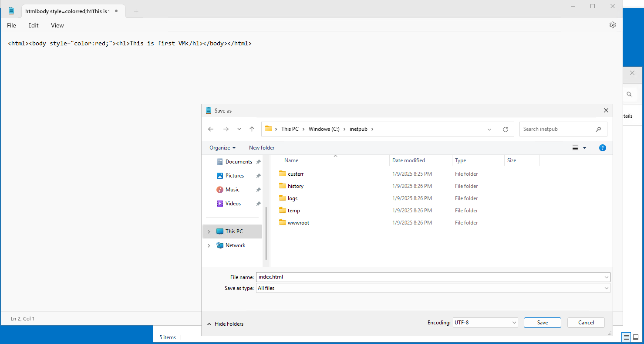Click details view icon in background Explorer window
This screenshot has width=644, height=344.
pos(626,337)
